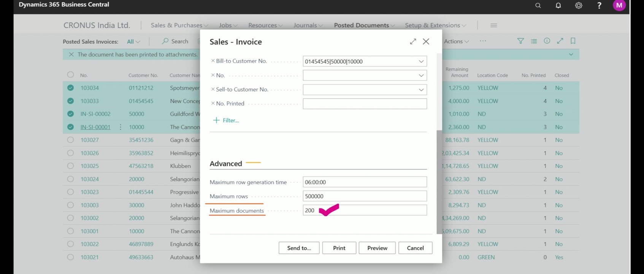Click the Send to... button
644x274 pixels.
tap(299, 248)
